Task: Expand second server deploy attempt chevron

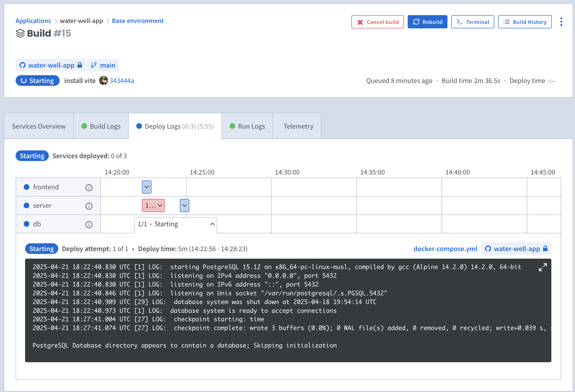Action: coord(184,205)
